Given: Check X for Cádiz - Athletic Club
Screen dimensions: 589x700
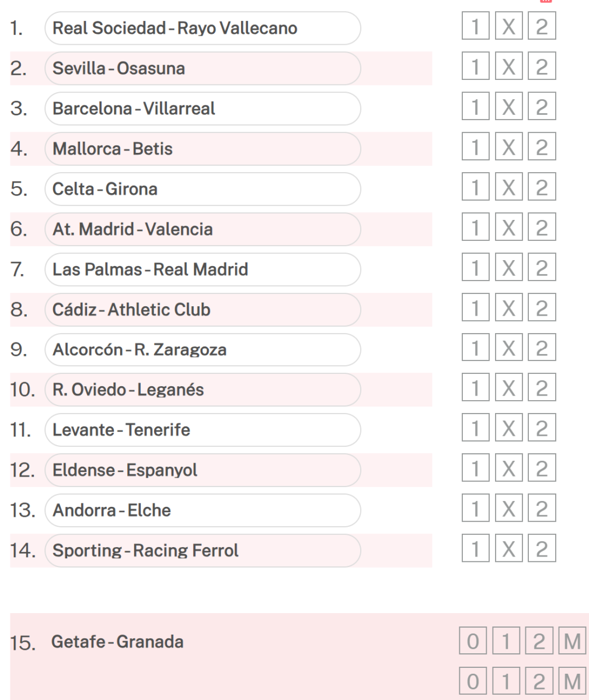Looking at the screenshot, I should (508, 310).
